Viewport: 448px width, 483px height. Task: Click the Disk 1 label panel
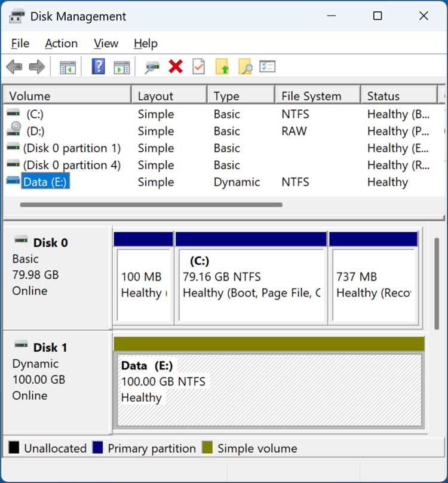point(57,383)
